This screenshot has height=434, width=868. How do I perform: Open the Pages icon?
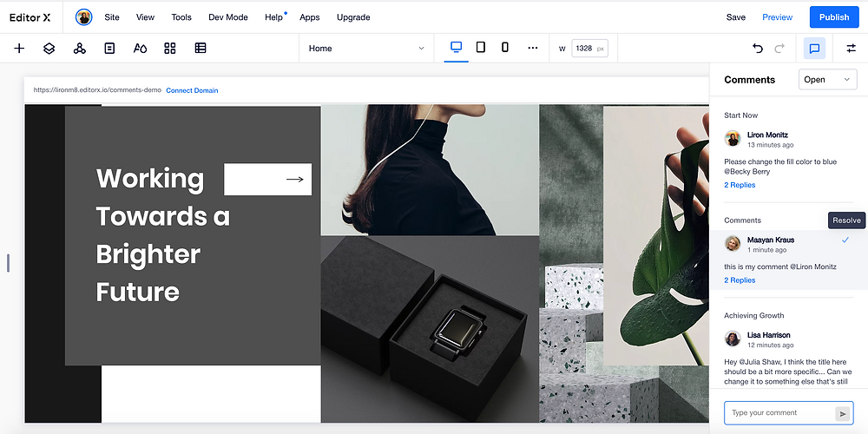pyautogui.click(x=109, y=48)
